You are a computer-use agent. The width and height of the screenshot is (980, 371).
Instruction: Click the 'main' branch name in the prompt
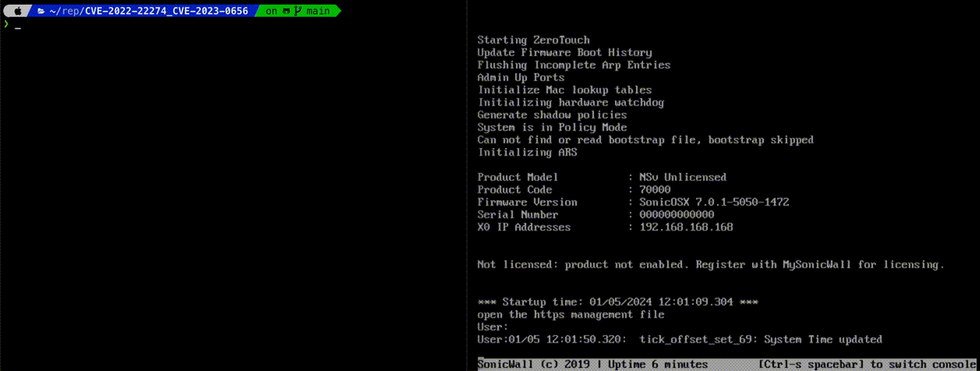(x=317, y=11)
